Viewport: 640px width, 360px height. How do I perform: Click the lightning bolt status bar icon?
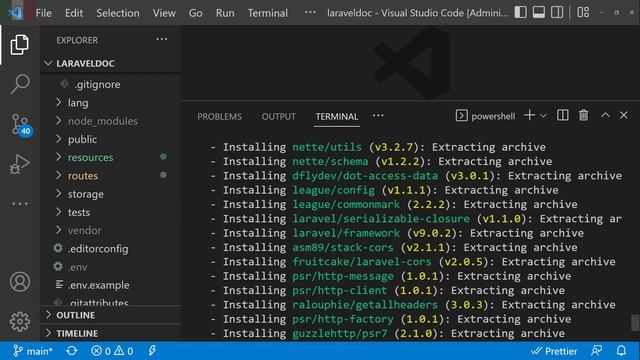(152, 351)
